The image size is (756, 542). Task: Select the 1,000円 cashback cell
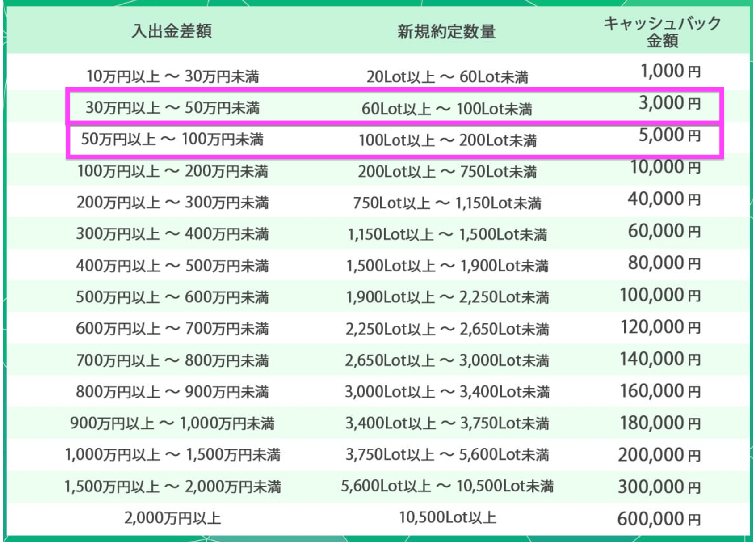tap(669, 71)
